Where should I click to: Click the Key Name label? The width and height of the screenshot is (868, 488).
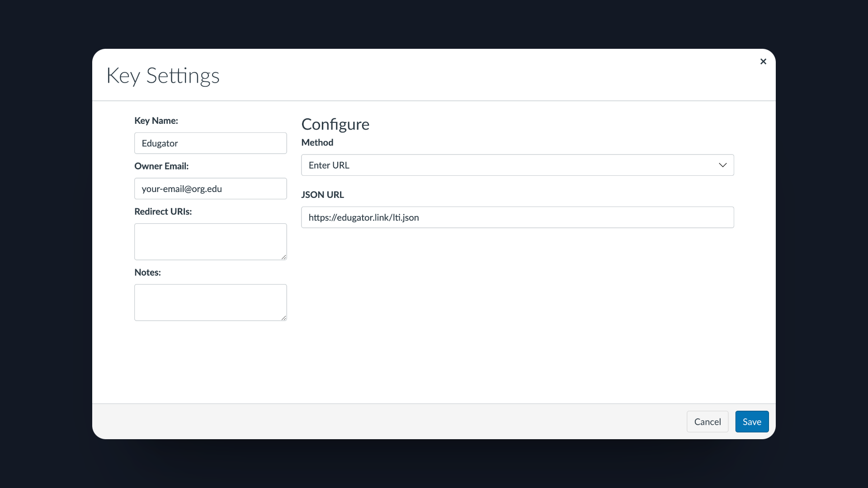156,121
